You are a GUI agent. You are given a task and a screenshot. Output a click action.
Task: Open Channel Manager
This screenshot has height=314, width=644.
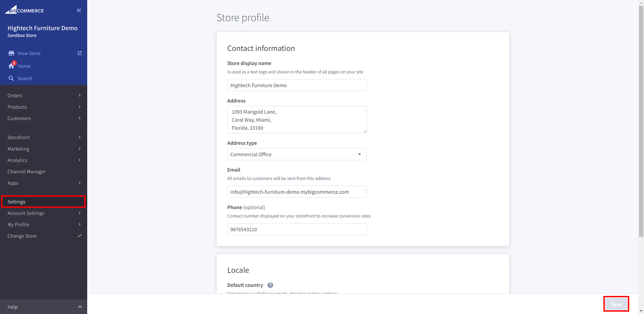point(27,172)
